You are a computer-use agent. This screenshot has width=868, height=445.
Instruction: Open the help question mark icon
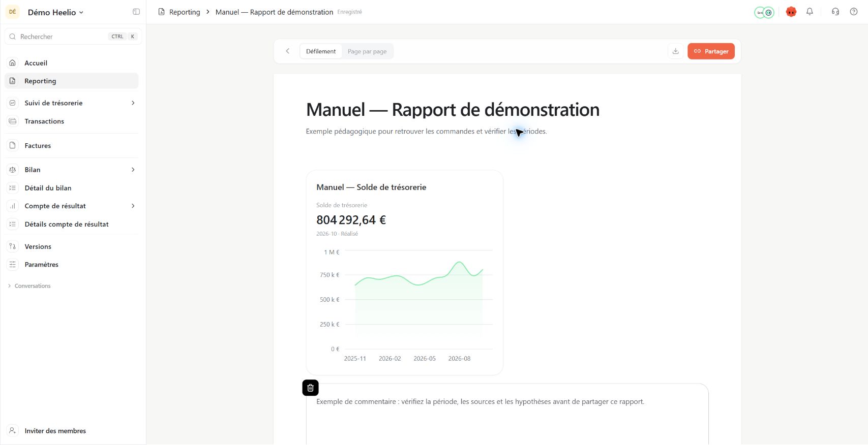pyautogui.click(x=854, y=12)
